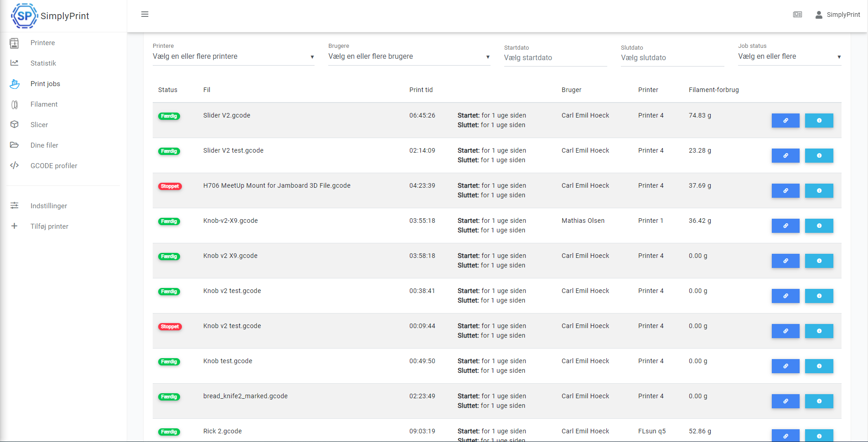
Task: Click the Slutdato input field
Action: coord(672,58)
